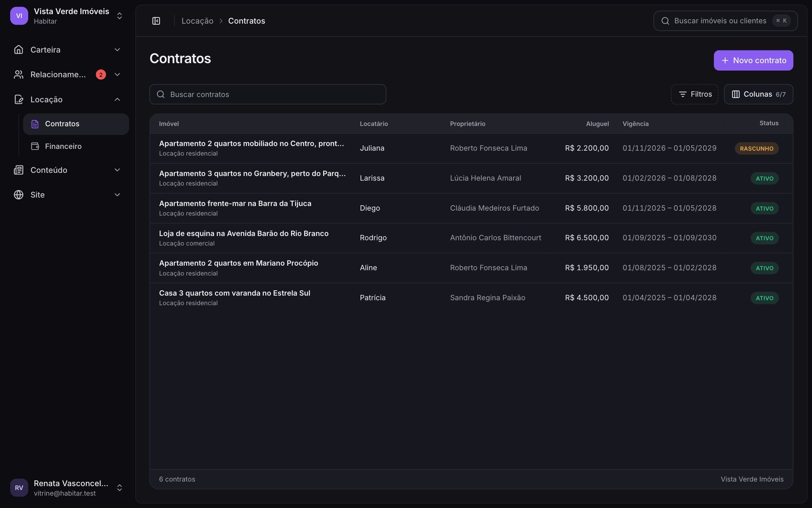Click the magnifier icon in Buscar contratos
Image resolution: width=812 pixels, height=508 pixels.
(161, 94)
